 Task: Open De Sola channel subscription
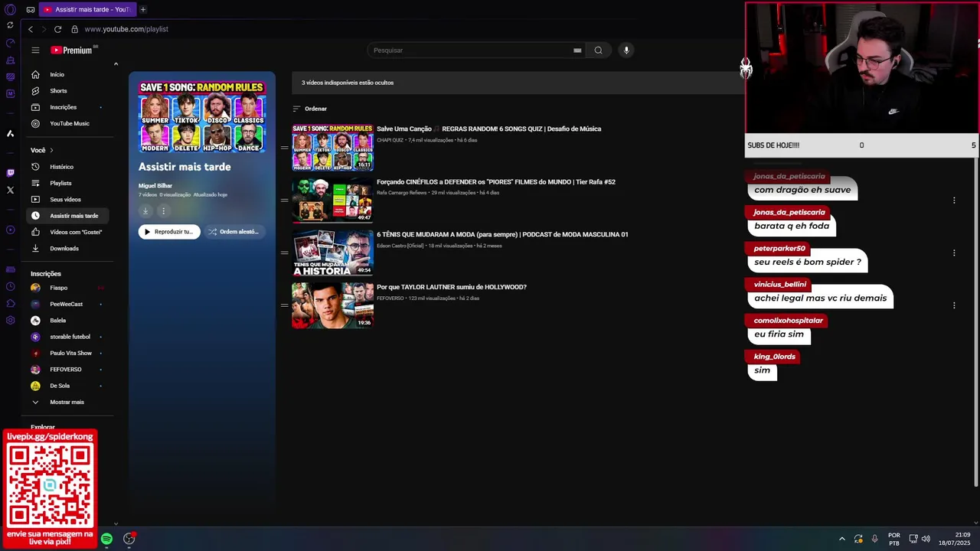coord(69,386)
